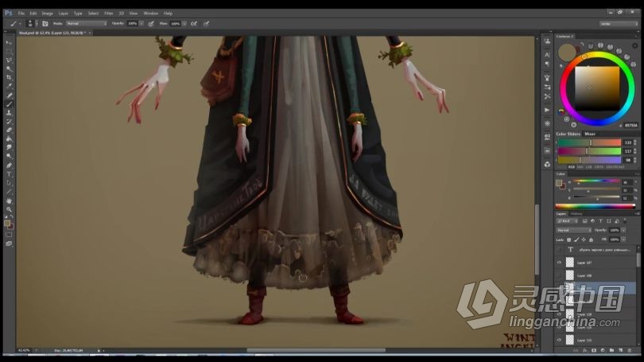Toggle pressure for size button
The image size is (644, 362).
coord(206,23)
